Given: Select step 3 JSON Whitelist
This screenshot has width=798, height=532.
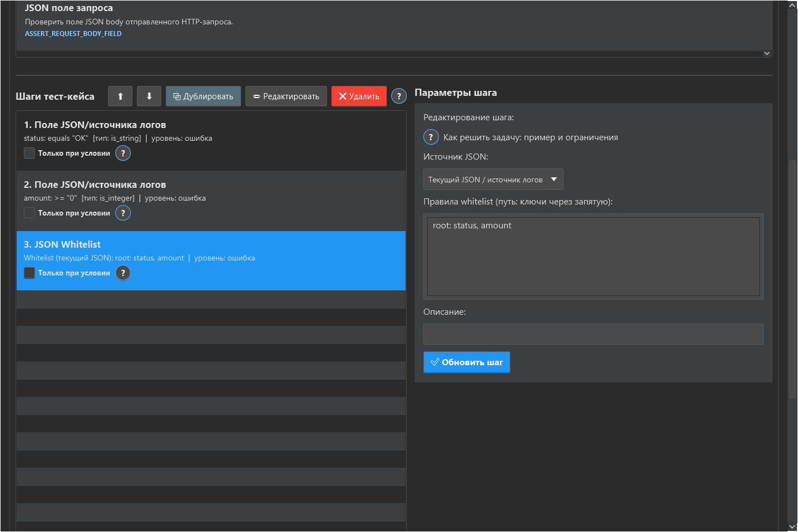Looking at the screenshot, I should click(x=211, y=260).
